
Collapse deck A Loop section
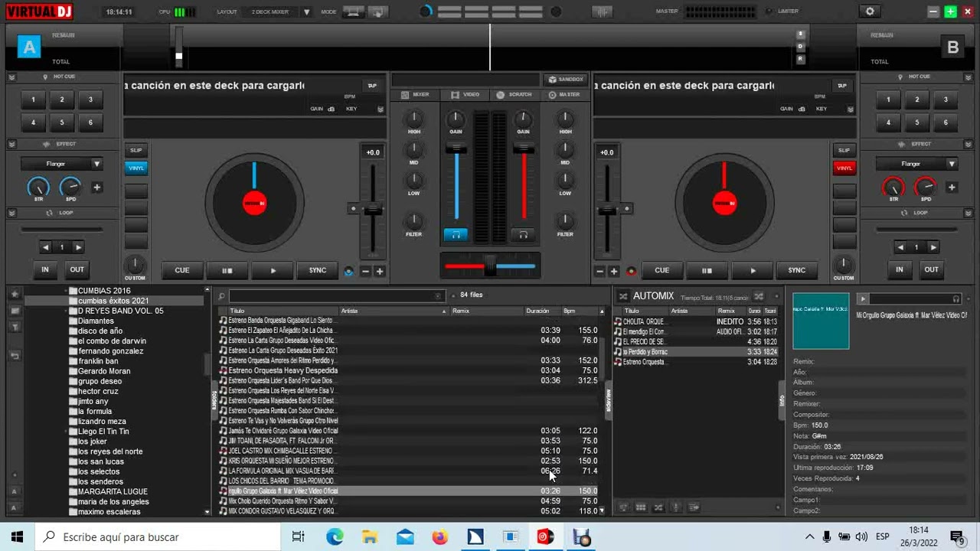(x=11, y=213)
